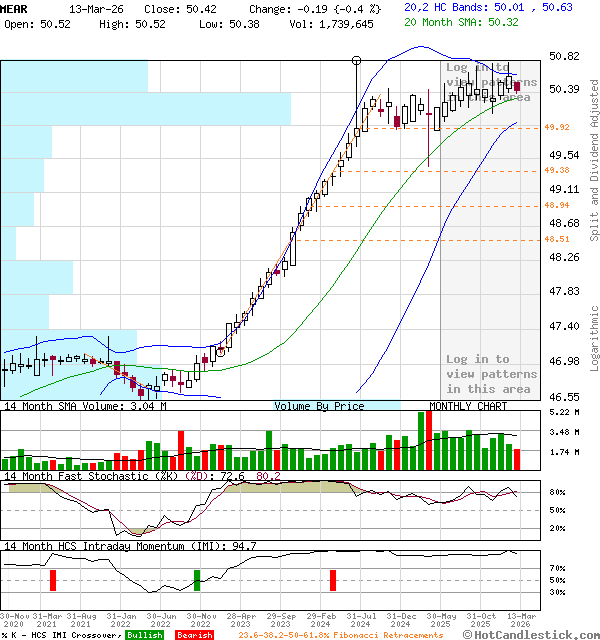Click the MEAR ticker symbol
Image resolution: width=600 pixels, height=640 pixels.
pyautogui.click(x=21, y=7)
